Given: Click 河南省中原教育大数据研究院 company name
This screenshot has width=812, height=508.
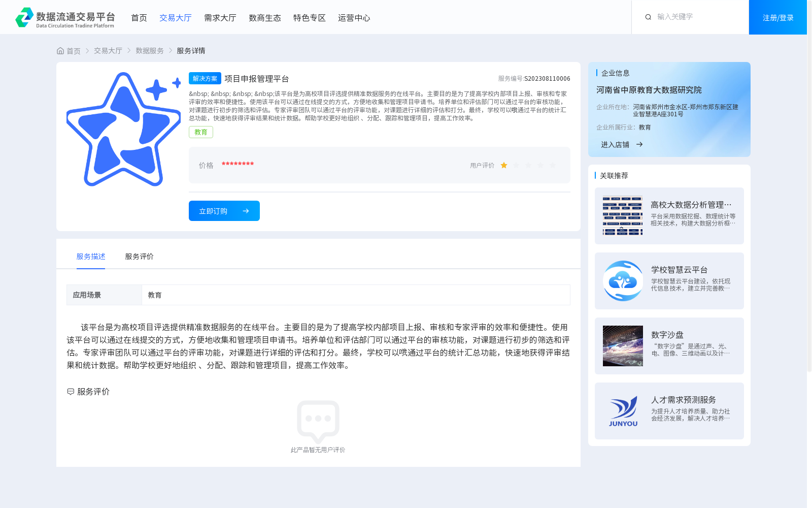Looking at the screenshot, I should (x=649, y=90).
